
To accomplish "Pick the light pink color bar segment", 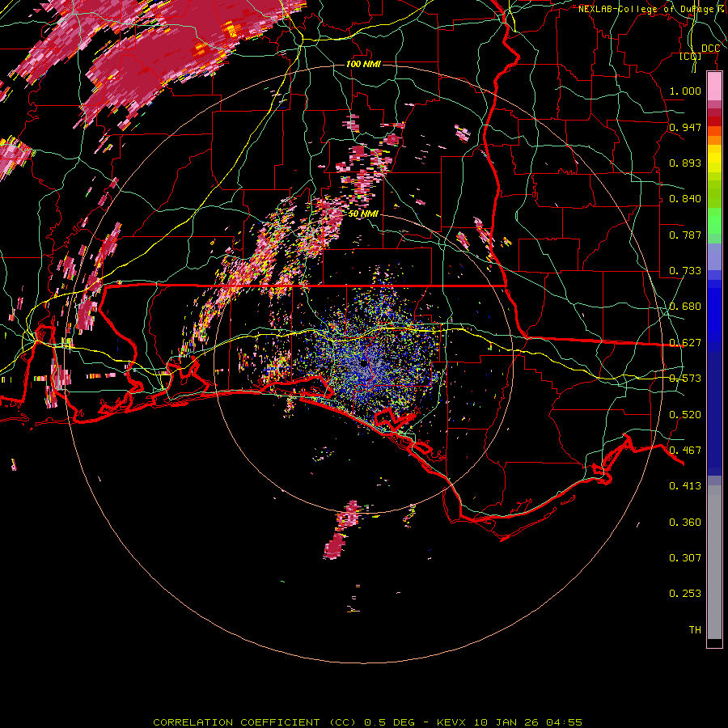I will click(x=714, y=86).
